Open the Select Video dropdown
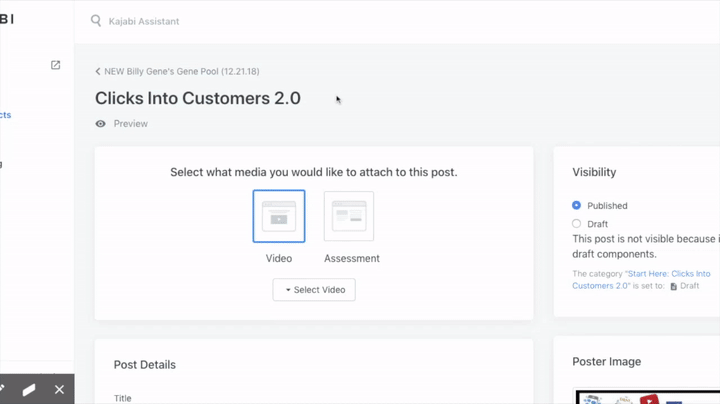The height and width of the screenshot is (404, 720). tap(314, 290)
